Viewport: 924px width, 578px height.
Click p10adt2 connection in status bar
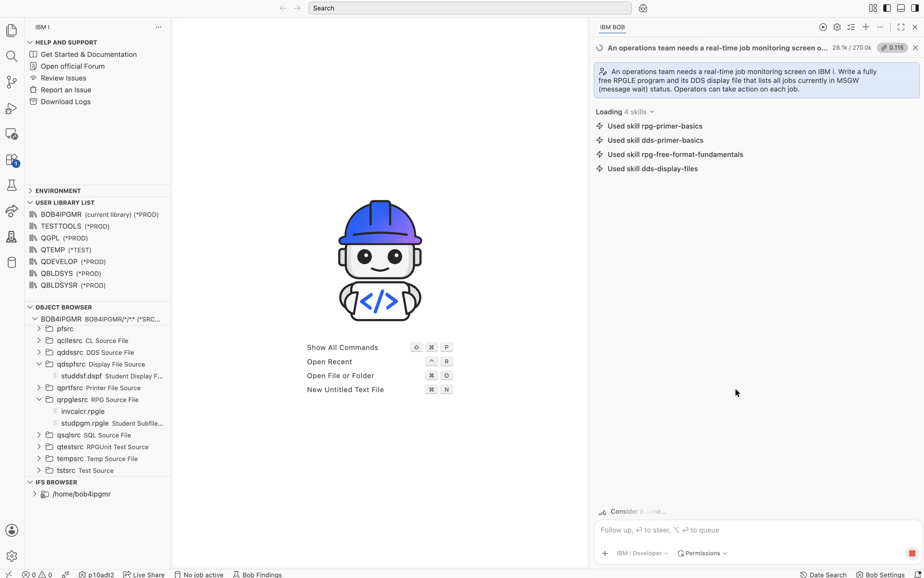(96, 575)
